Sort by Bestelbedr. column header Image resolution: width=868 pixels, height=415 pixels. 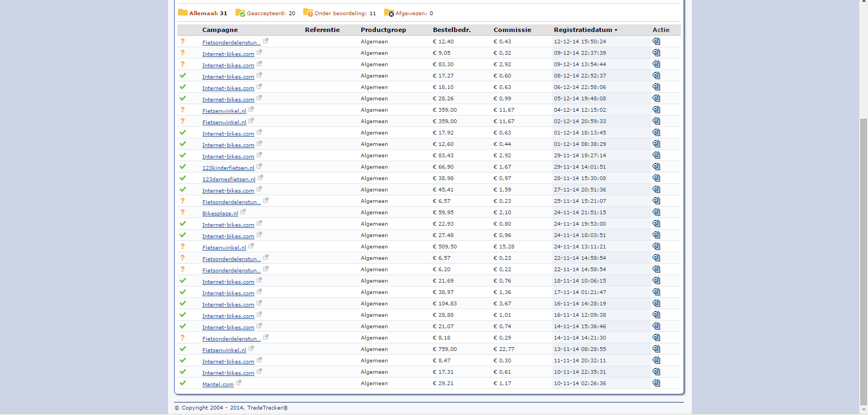pyautogui.click(x=452, y=30)
